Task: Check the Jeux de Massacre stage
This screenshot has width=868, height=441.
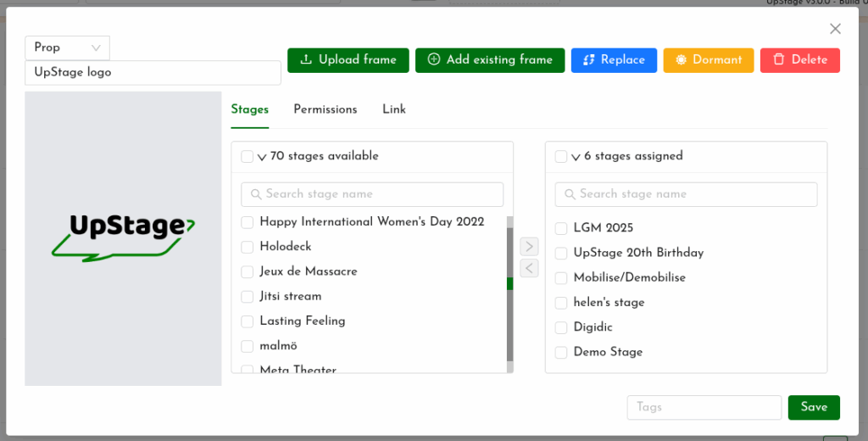Action: (x=247, y=272)
